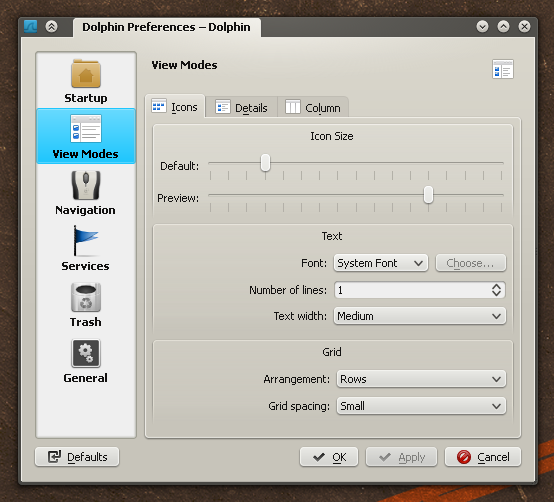Open Navigation settings mouse icon
The height and width of the screenshot is (502, 554).
(86, 185)
